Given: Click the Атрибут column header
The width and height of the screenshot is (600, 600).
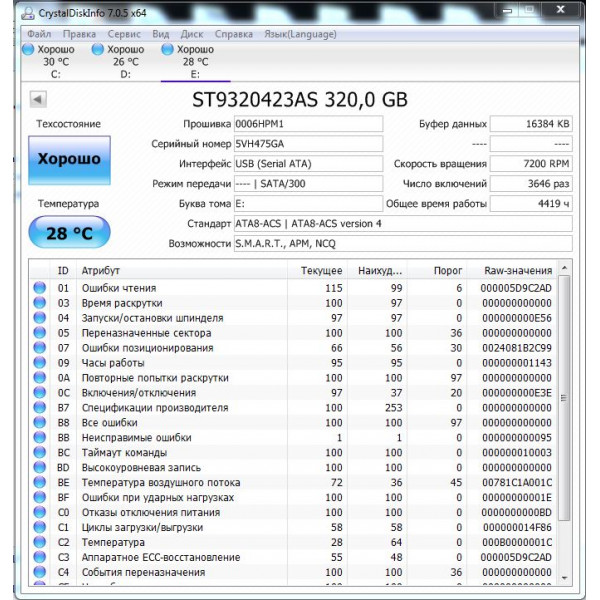Looking at the screenshot, I should [x=182, y=271].
